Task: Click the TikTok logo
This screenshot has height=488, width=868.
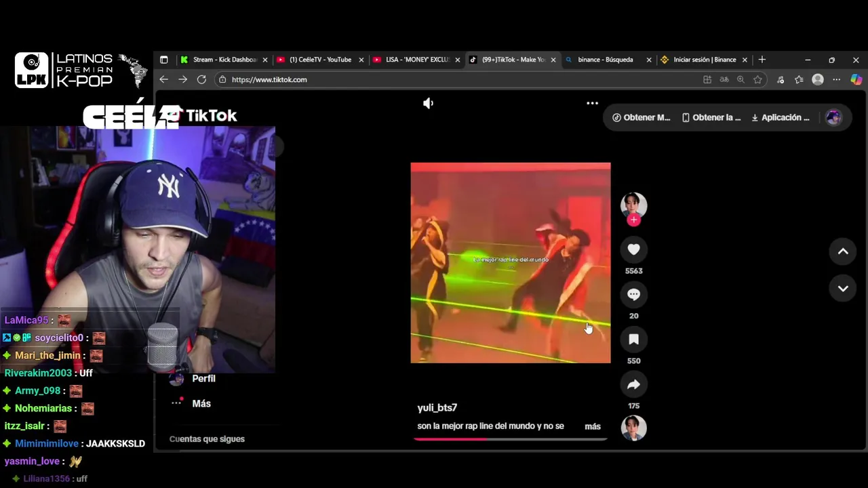Action: [x=202, y=116]
